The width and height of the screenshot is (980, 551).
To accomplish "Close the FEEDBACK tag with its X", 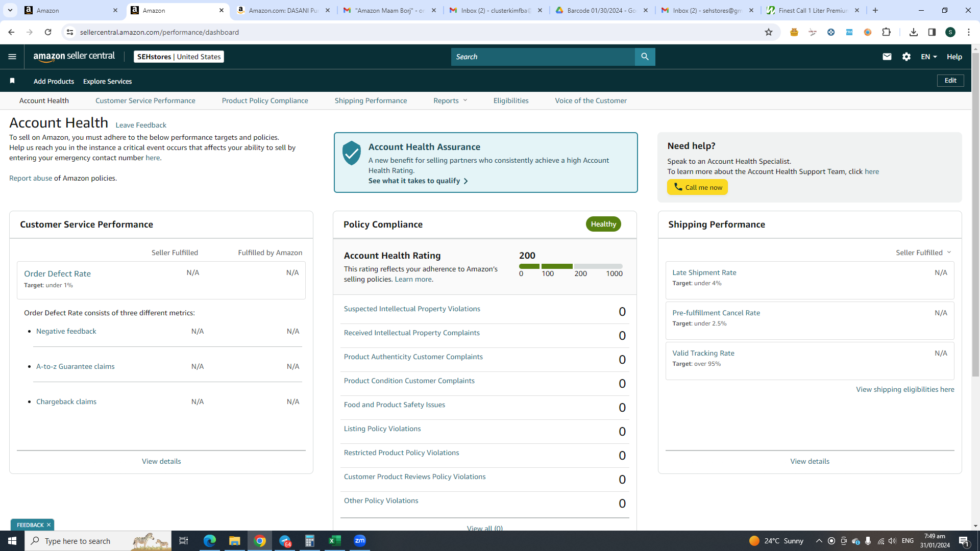I will coord(49,525).
